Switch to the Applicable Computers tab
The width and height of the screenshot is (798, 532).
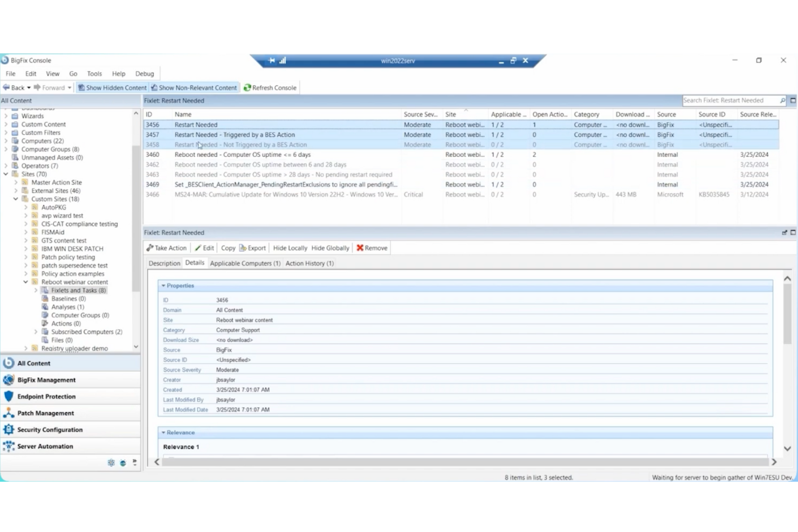[245, 263]
